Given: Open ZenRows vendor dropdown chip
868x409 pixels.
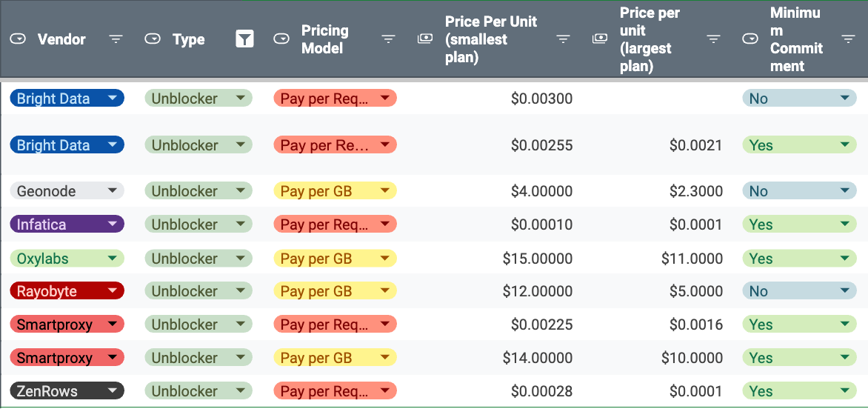Looking at the screenshot, I should click(x=67, y=390).
